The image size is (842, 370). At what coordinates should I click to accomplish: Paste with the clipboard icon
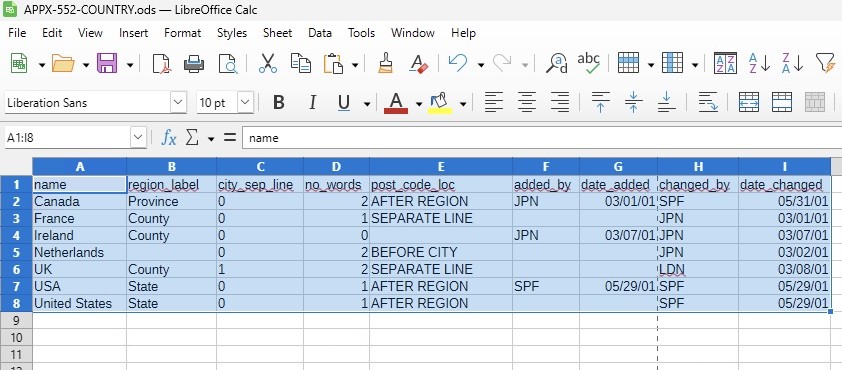[333, 64]
